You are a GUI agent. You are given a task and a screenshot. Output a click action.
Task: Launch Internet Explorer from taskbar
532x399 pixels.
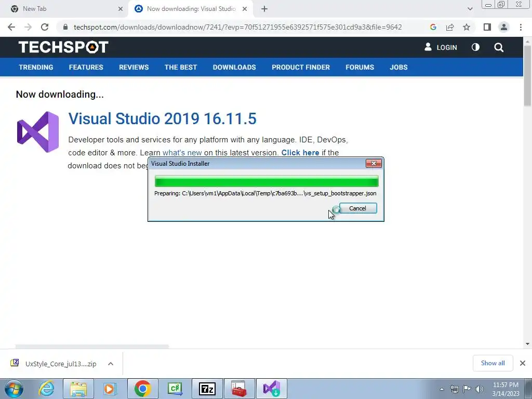46,389
